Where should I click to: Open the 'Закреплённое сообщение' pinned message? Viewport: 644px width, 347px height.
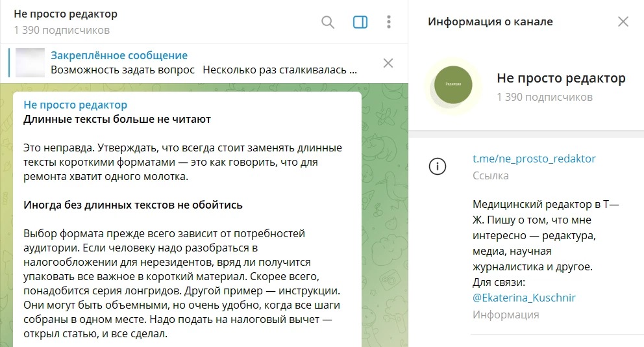[119, 55]
